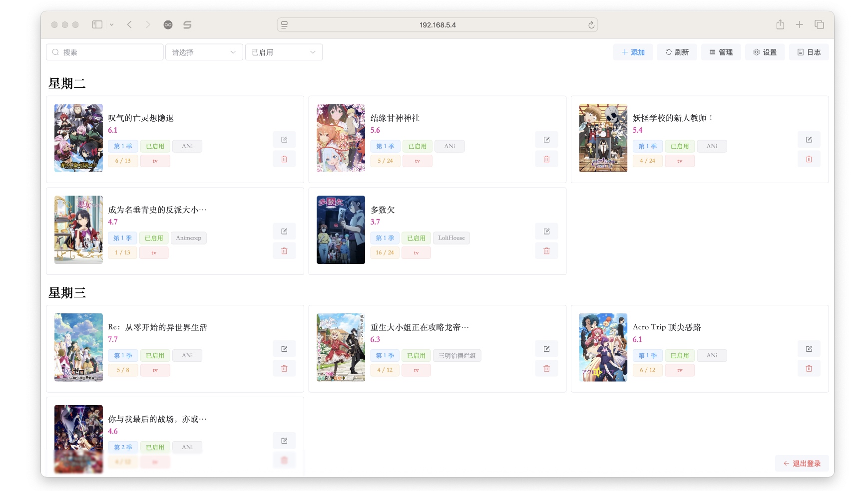868x491 pixels.
Task: Click trash icon on 多数欠 card
Action: tap(546, 251)
